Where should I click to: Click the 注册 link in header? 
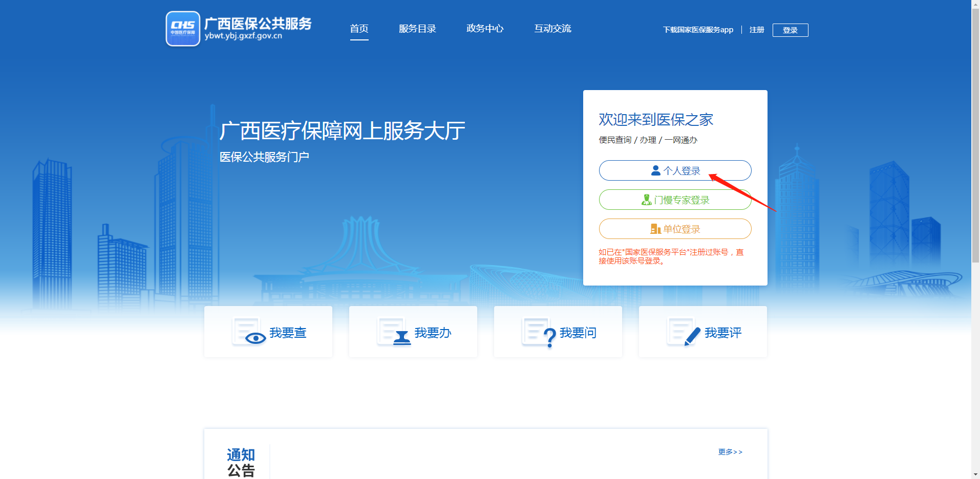[x=756, y=30]
